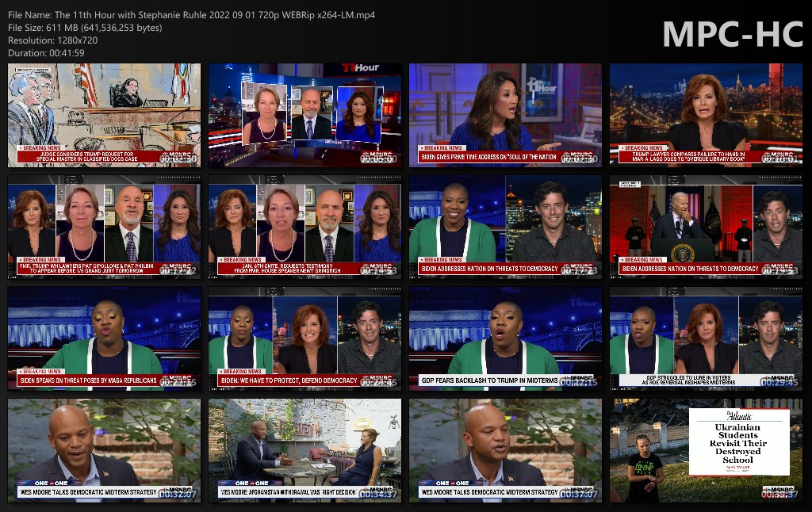
Task: Select Wes Moore close-up thumbnail at 00:37:07
Action: point(505,451)
